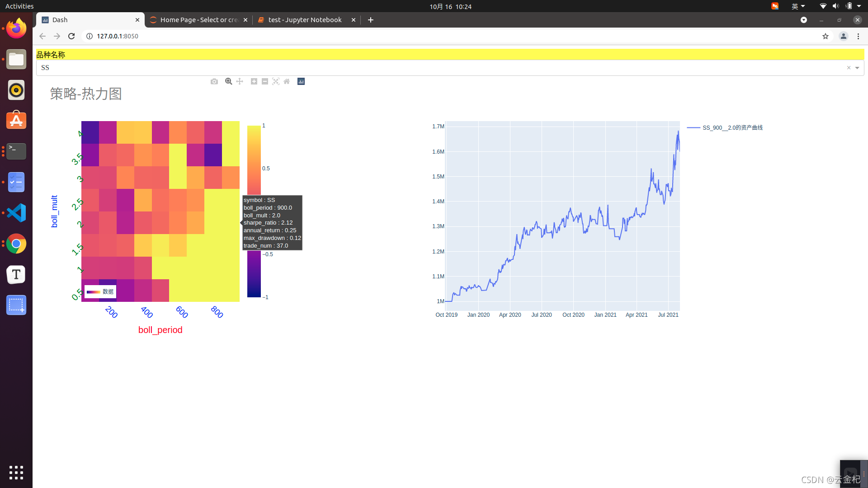Open the Plotly logo link in the modebar
868x488 pixels.
point(301,81)
